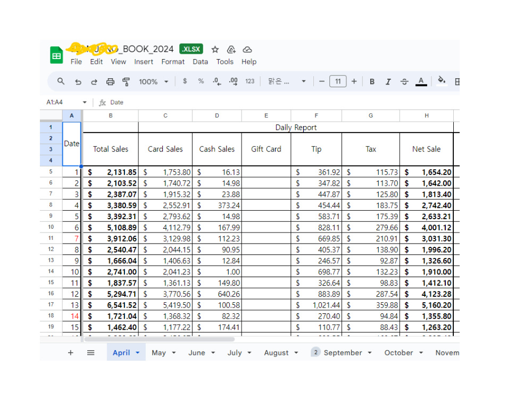Click the horizontal scrollbar
Screen dimensions: 532x399
point(160,339)
